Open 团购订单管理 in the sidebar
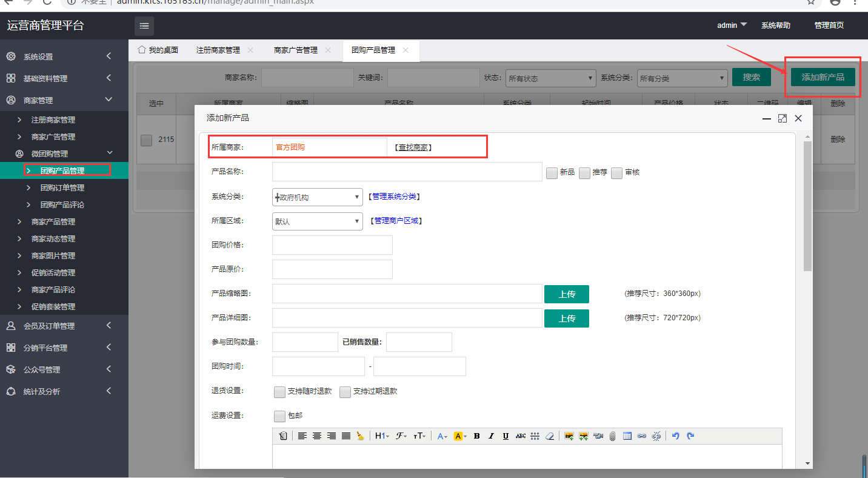 62,188
